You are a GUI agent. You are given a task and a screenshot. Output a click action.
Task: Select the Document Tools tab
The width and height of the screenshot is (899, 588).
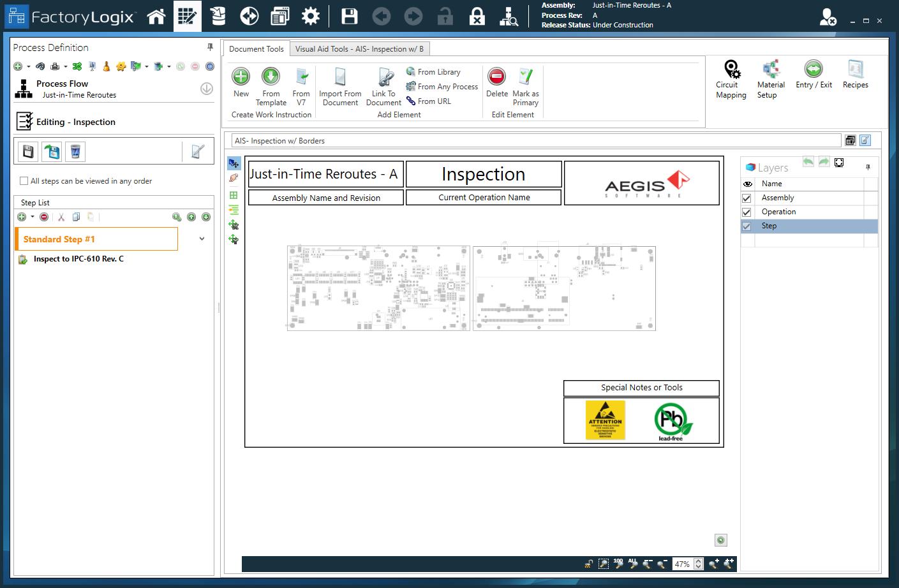point(256,49)
